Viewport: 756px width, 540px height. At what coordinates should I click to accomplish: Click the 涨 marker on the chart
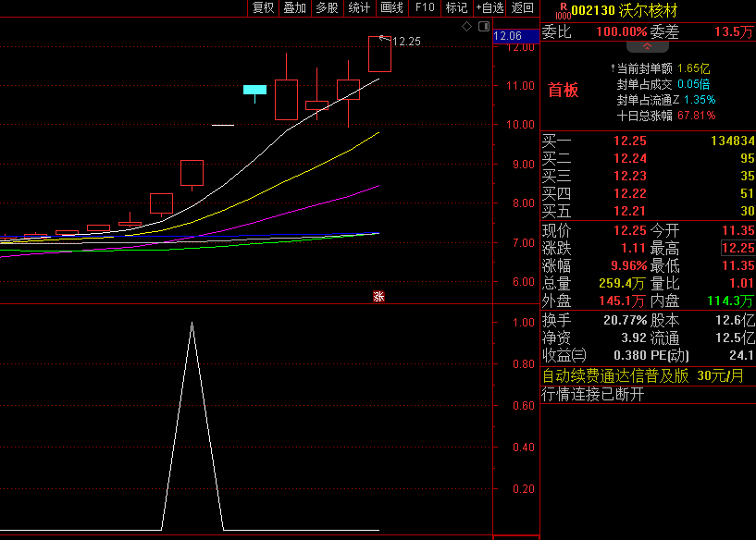pos(379,296)
